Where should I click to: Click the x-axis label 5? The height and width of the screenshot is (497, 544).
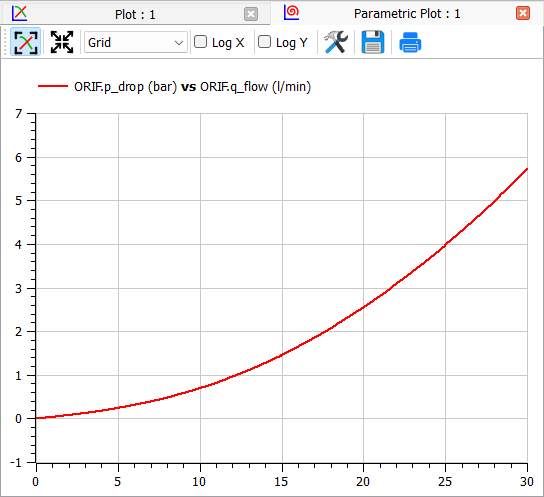[x=118, y=481]
